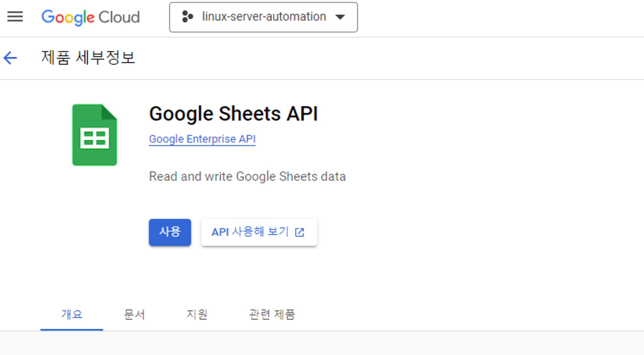Click the 제품 세부정보 page heading

click(88, 58)
